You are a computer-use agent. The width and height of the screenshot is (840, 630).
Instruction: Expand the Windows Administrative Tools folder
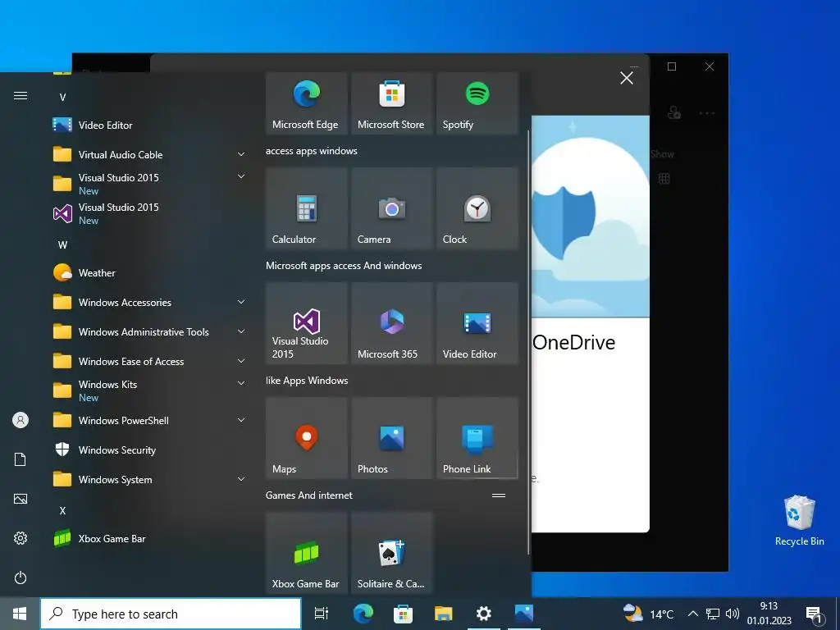[150, 332]
